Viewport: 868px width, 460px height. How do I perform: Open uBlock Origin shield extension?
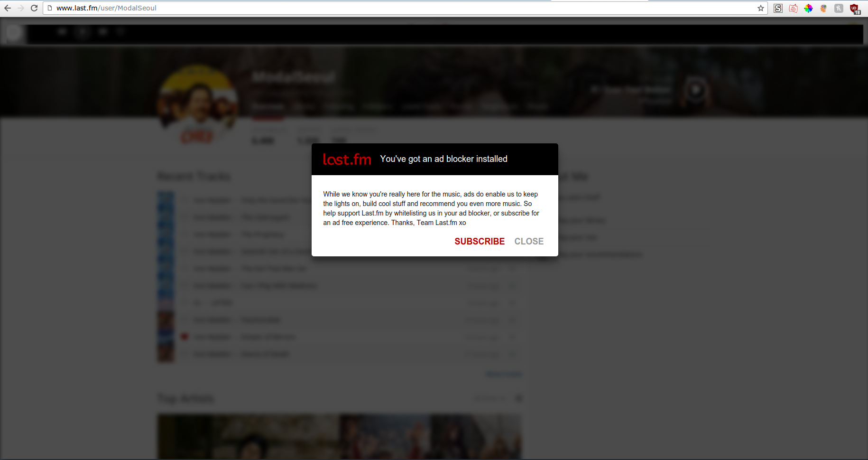pyautogui.click(x=855, y=9)
